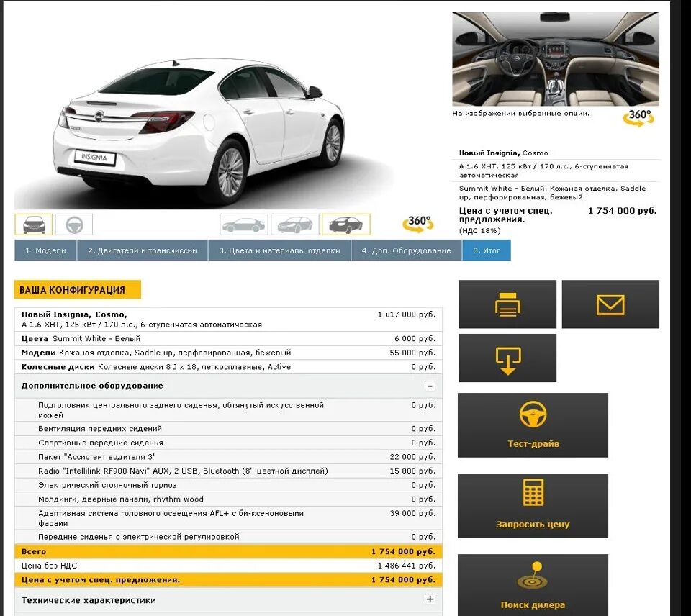Select exterior view car thumbnail icon
This screenshot has height=616, width=691.
[x=34, y=225]
